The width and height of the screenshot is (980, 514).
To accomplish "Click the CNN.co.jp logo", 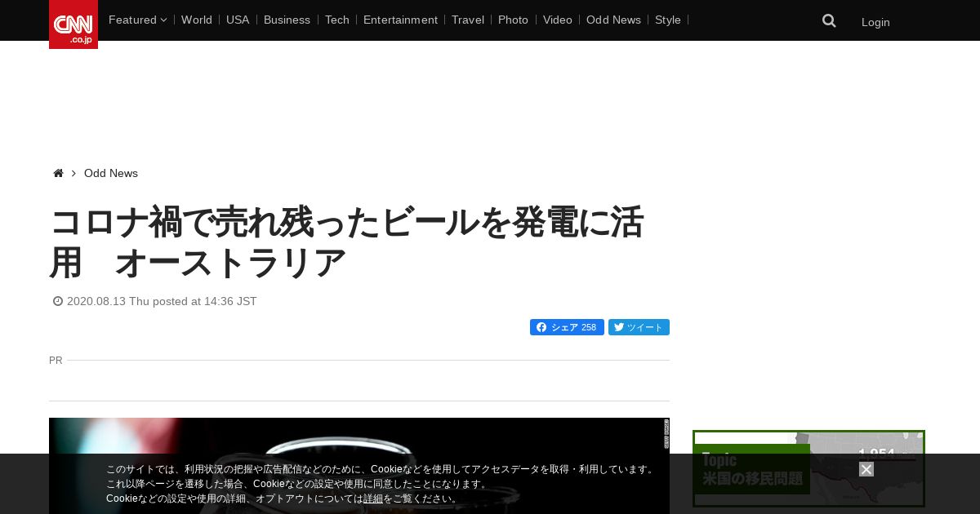I will click(x=73, y=24).
